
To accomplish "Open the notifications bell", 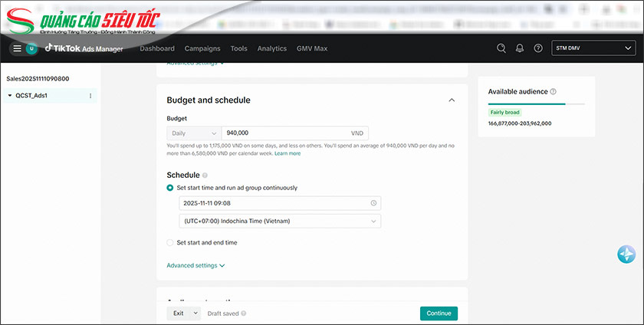I will (x=520, y=48).
